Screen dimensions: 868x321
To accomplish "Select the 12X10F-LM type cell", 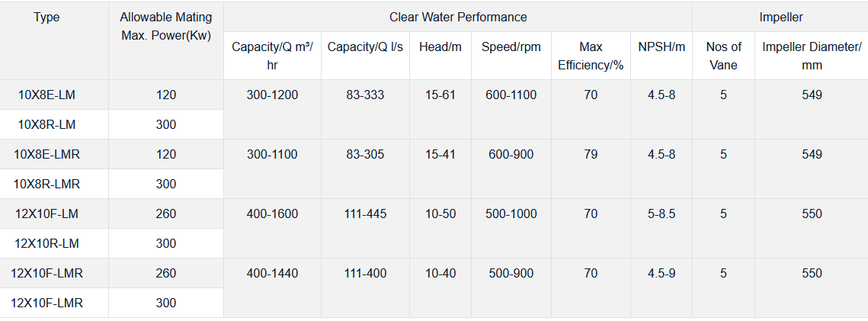I will (x=46, y=214).
